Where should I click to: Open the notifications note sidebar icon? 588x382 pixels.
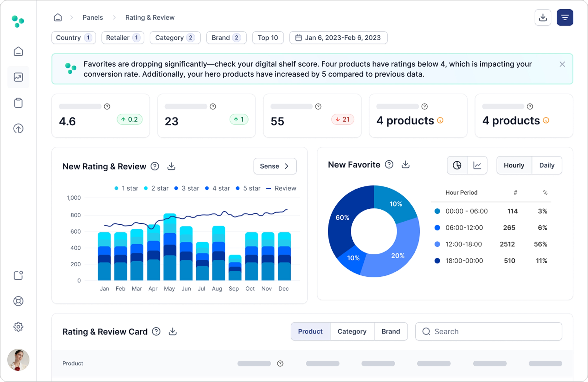[x=18, y=275]
